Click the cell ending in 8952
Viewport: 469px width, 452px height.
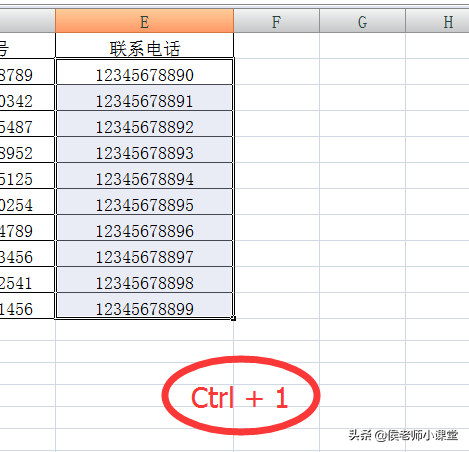point(27,150)
